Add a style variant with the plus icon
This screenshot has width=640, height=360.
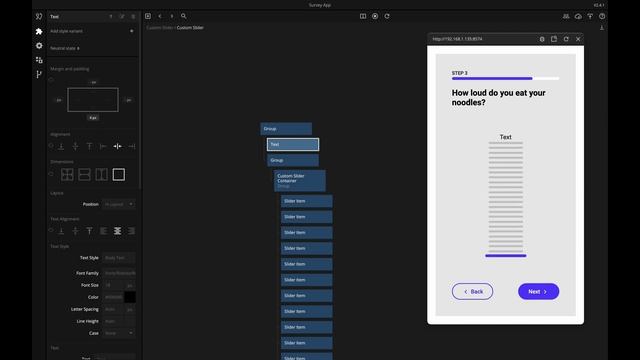click(x=131, y=31)
